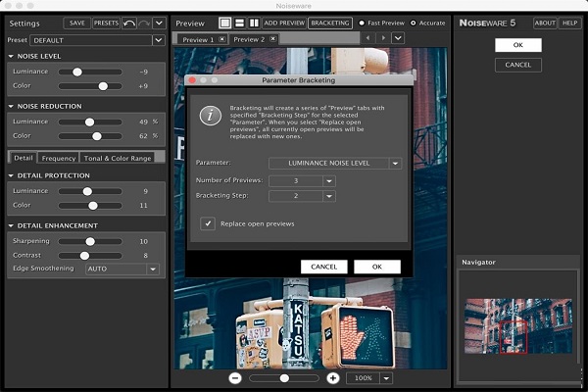Click the HELP button
Image resolution: width=588 pixels, height=392 pixels.
click(569, 23)
